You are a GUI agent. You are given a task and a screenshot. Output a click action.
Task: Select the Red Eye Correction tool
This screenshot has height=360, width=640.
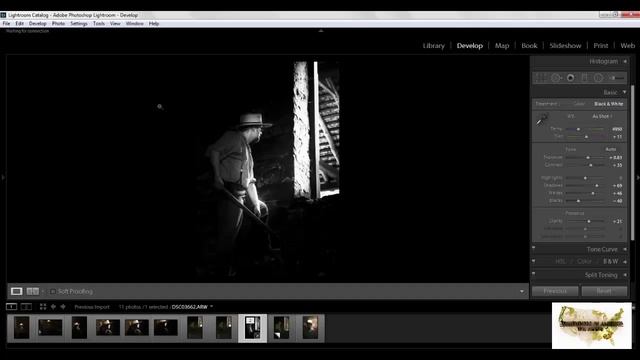point(570,78)
